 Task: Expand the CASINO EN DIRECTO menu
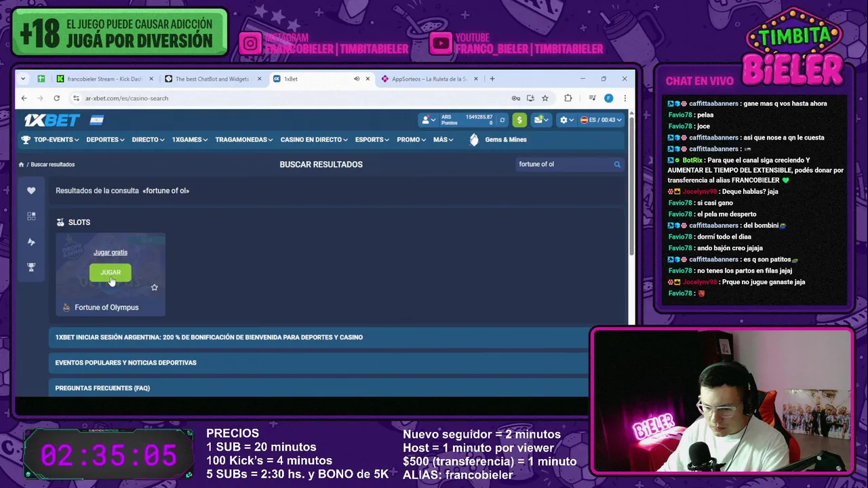coord(314,140)
